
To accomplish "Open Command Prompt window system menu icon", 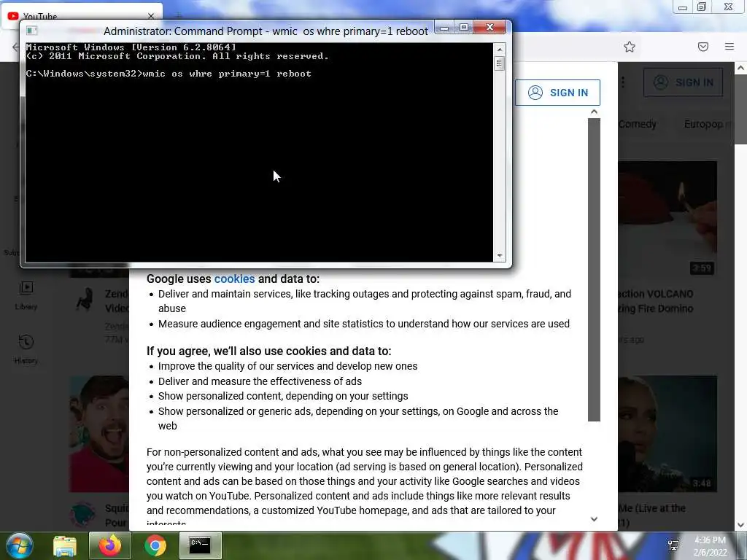I will coord(32,31).
